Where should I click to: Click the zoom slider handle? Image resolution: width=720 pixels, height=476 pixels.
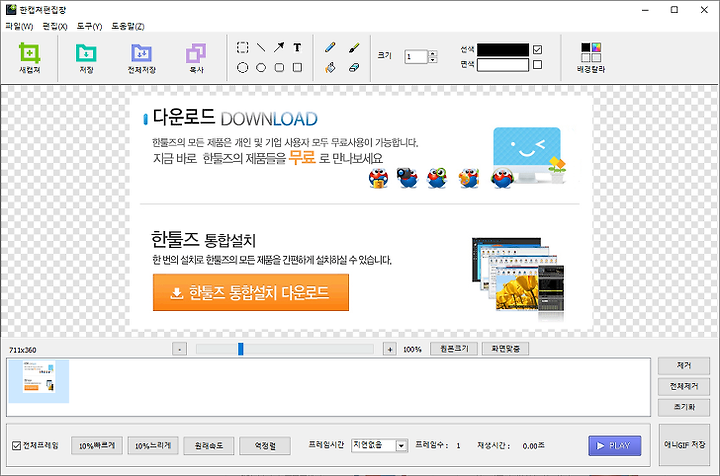click(x=241, y=349)
